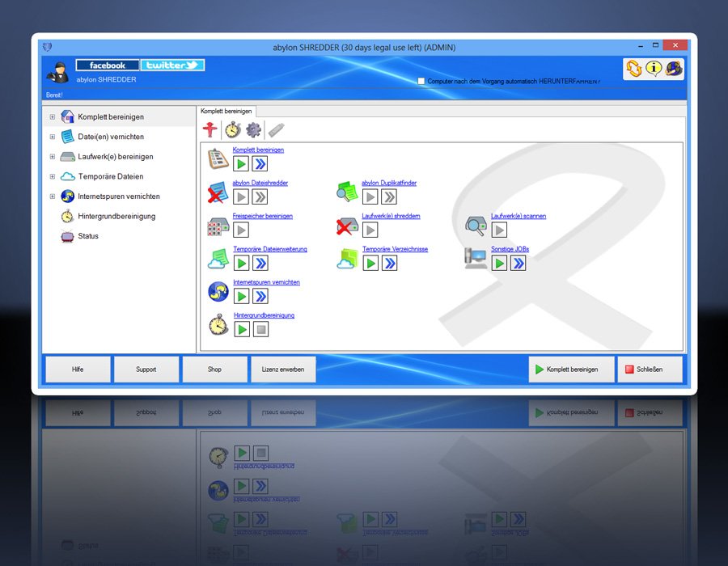Image resolution: width=728 pixels, height=566 pixels.
Task: Select Laufwerk(e) bereinigen in sidebar
Action: click(x=116, y=157)
